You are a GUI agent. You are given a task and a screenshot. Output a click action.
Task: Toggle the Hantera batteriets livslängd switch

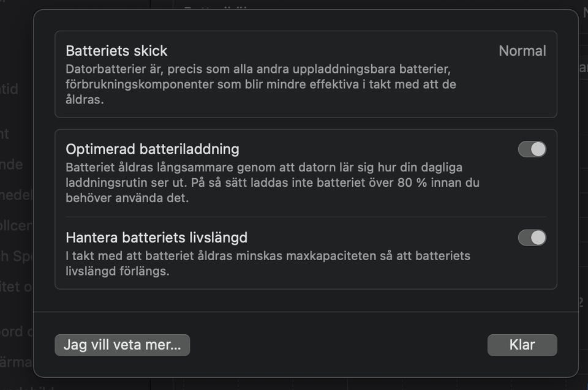pos(532,238)
